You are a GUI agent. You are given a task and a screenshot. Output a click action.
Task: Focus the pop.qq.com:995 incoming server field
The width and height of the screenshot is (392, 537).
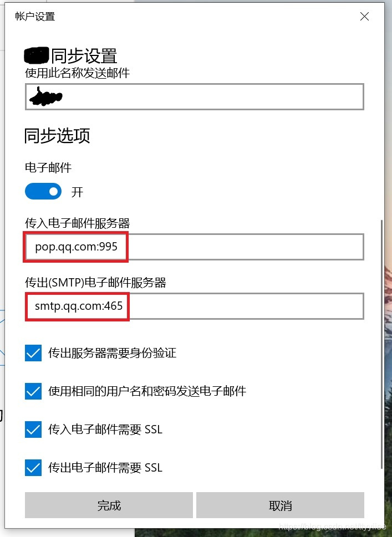194,247
